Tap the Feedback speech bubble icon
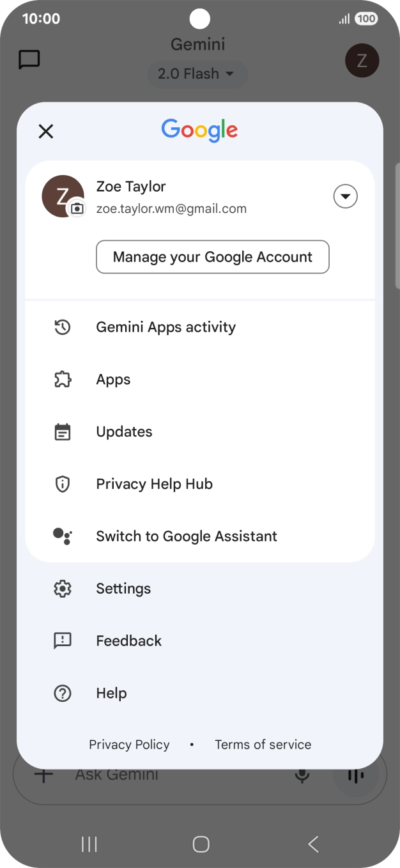This screenshot has width=400, height=868. (x=62, y=641)
